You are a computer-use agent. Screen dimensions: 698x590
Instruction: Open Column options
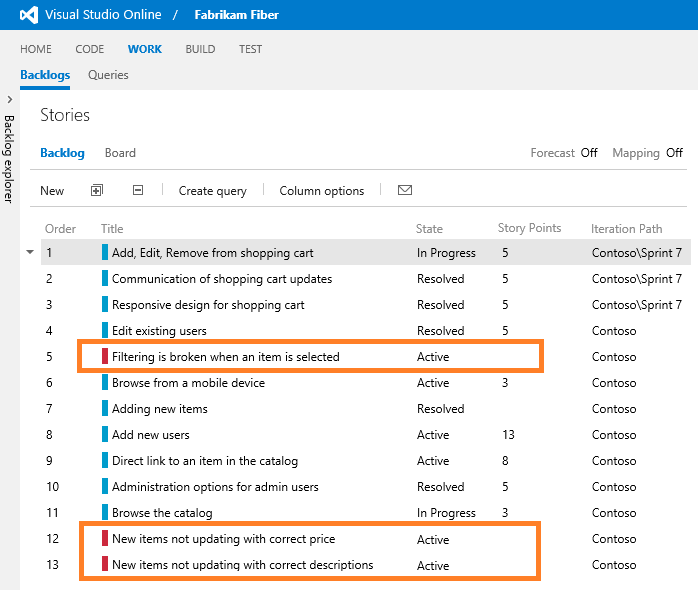[x=321, y=191]
